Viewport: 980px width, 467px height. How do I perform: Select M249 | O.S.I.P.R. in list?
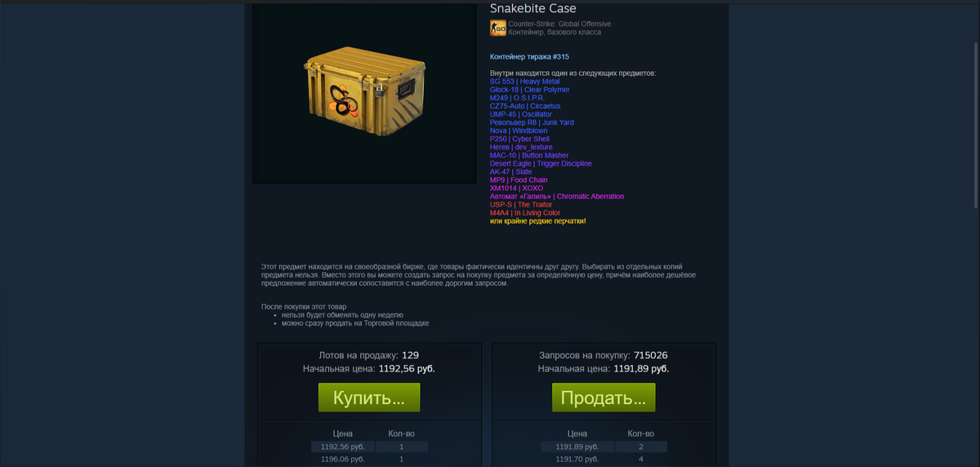[x=517, y=98]
